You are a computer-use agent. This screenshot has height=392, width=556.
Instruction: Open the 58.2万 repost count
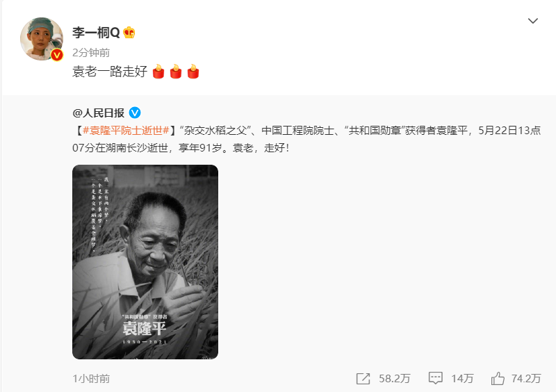click(394, 379)
